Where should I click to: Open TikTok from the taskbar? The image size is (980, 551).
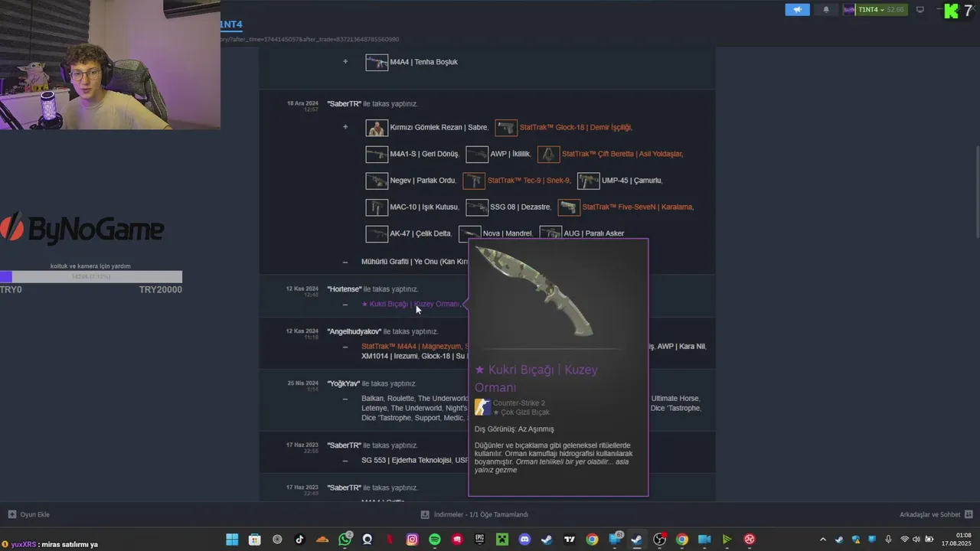pyautogui.click(x=299, y=540)
